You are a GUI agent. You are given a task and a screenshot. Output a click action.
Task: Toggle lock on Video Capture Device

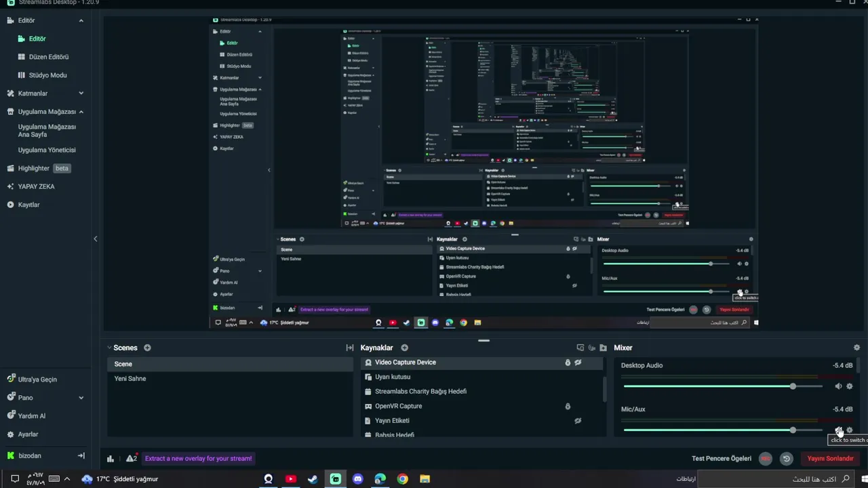tap(568, 363)
